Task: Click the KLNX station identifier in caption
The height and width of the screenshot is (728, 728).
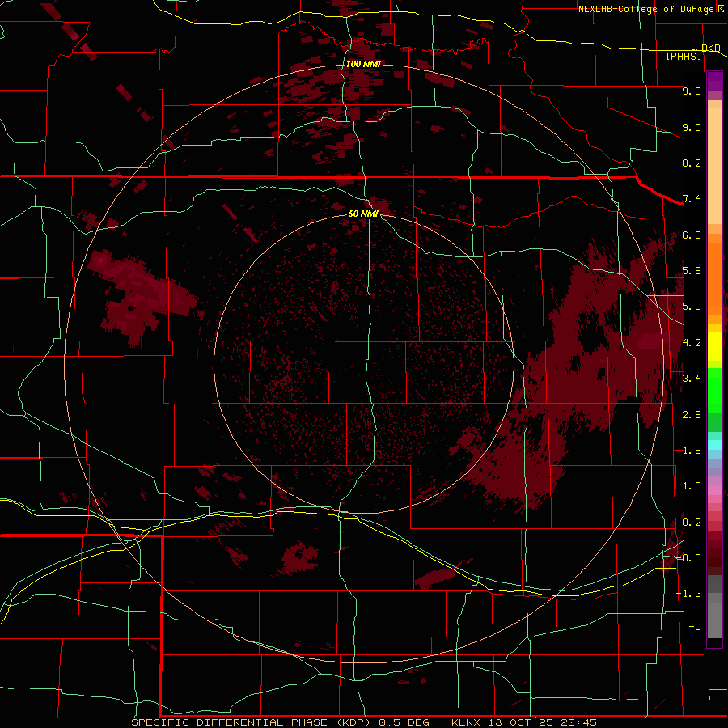Action: click(x=467, y=722)
